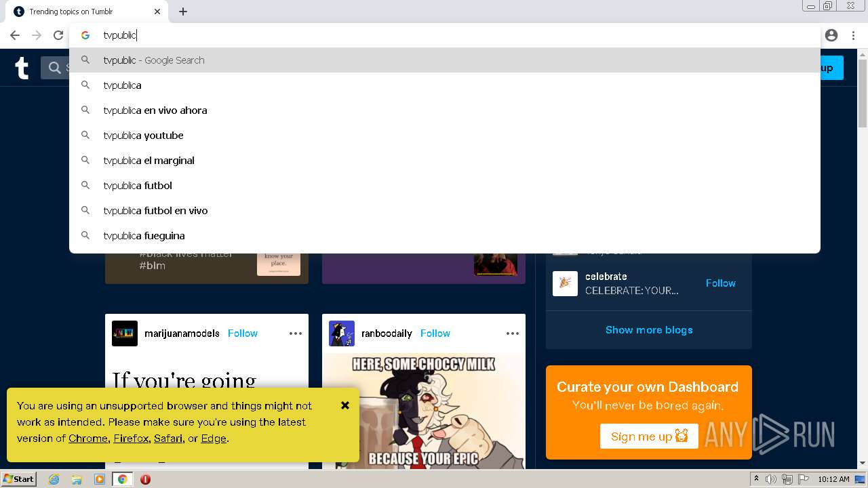Launch Internet Explorer from taskbar
Image resolution: width=868 pixels, height=488 pixels.
click(x=54, y=479)
